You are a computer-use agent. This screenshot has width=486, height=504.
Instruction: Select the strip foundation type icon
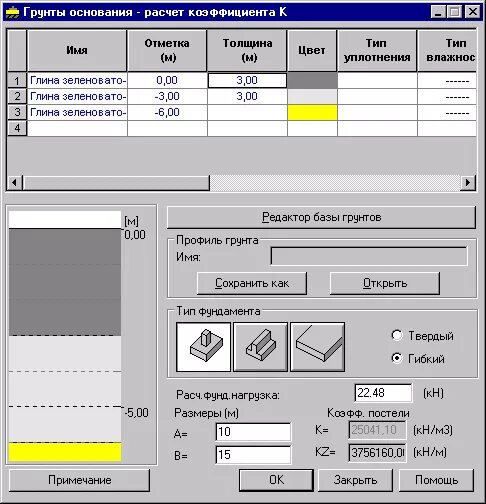pos(261,347)
